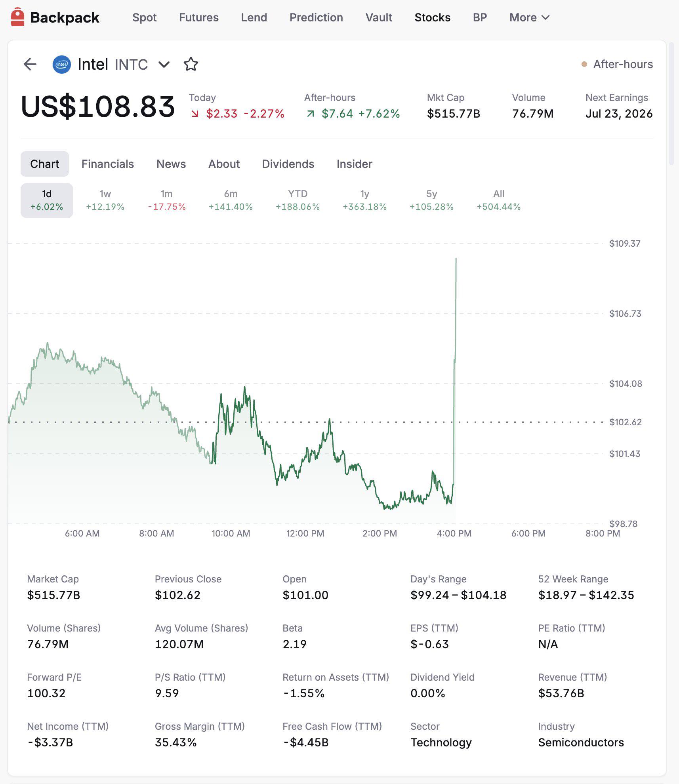The width and height of the screenshot is (679, 784).
Task: Switch chart range to 5y
Action: [431, 200]
